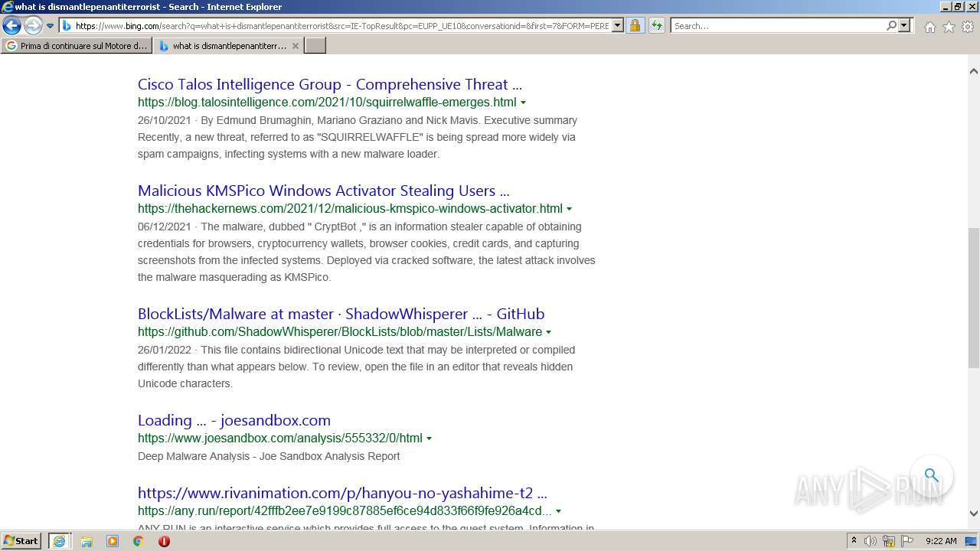The width and height of the screenshot is (980, 551).
Task: Click the volume speaker tray icon
Action: coord(871,541)
